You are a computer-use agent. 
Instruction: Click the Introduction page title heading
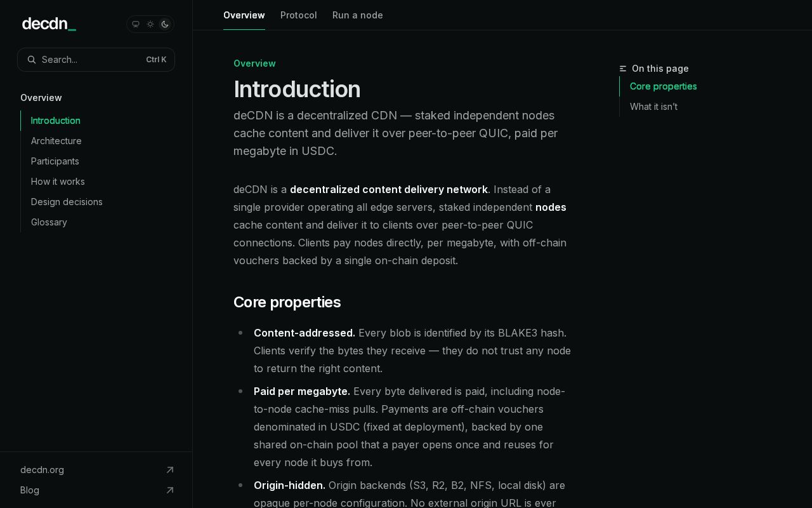(297, 89)
